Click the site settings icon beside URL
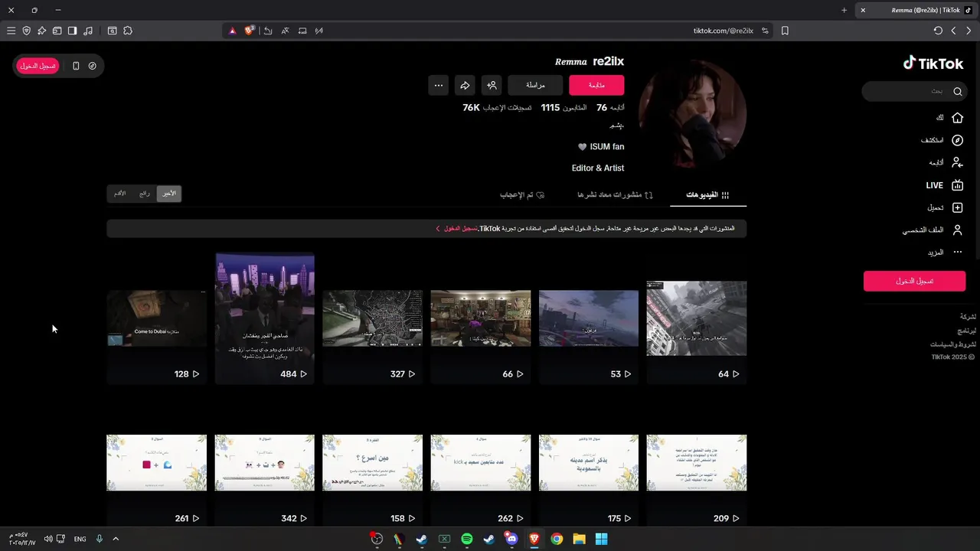The image size is (980, 551). pyautogui.click(x=765, y=31)
